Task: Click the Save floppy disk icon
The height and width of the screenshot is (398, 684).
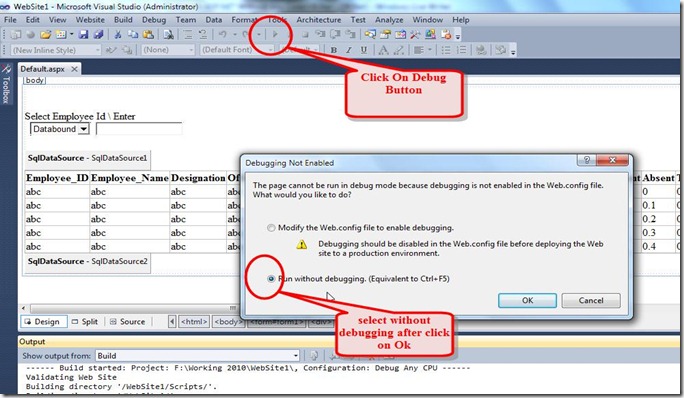Action: [x=83, y=34]
